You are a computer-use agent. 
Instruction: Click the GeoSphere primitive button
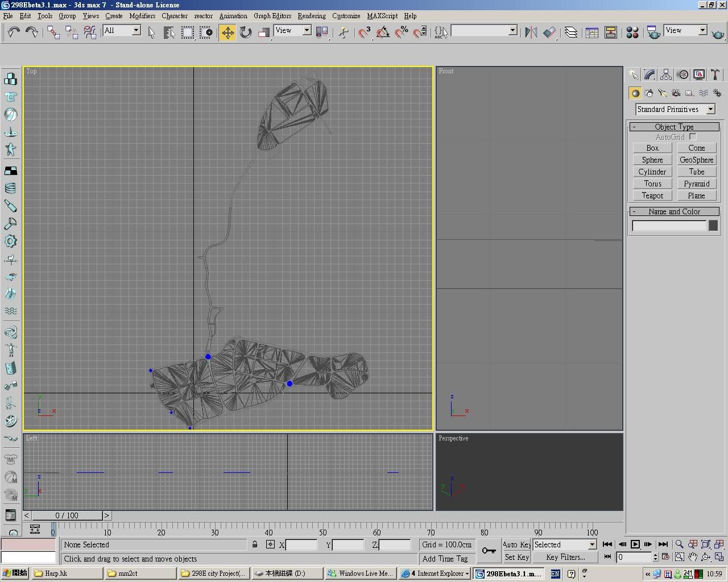(696, 160)
